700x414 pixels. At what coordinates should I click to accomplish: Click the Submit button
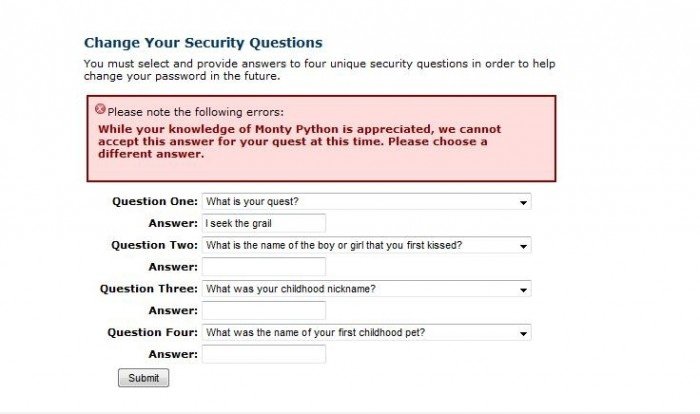point(144,378)
